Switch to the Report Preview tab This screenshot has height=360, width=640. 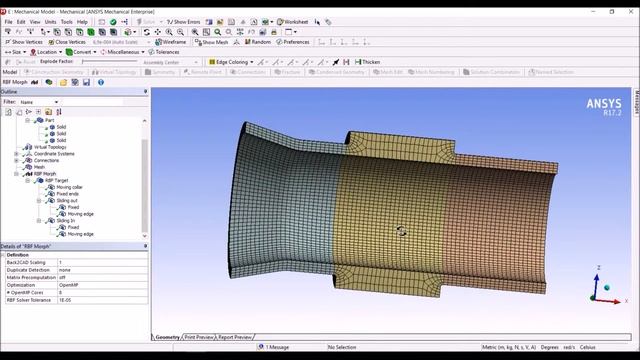[235, 337]
